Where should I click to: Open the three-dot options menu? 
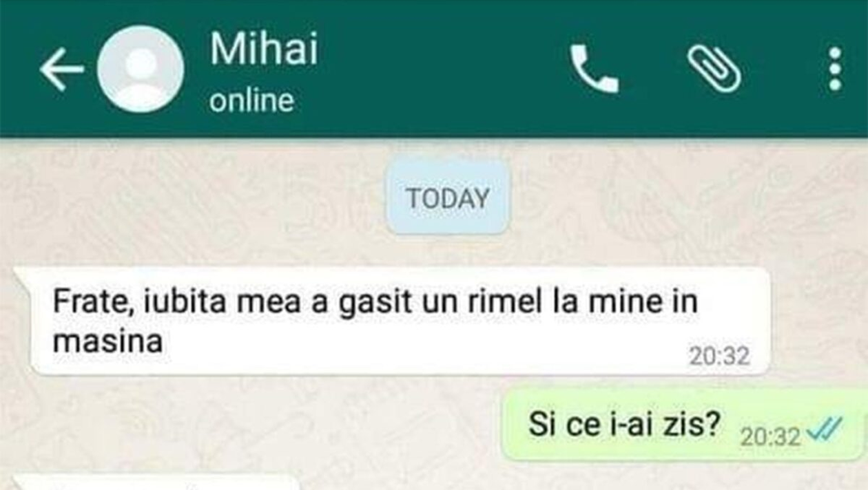pyautogui.click(x=835, y=69)
